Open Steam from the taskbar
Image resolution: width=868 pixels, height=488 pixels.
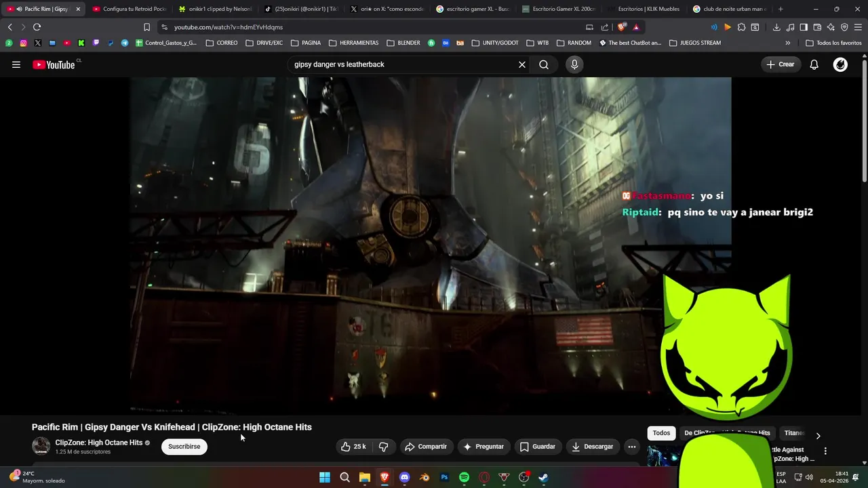point(543,477)
